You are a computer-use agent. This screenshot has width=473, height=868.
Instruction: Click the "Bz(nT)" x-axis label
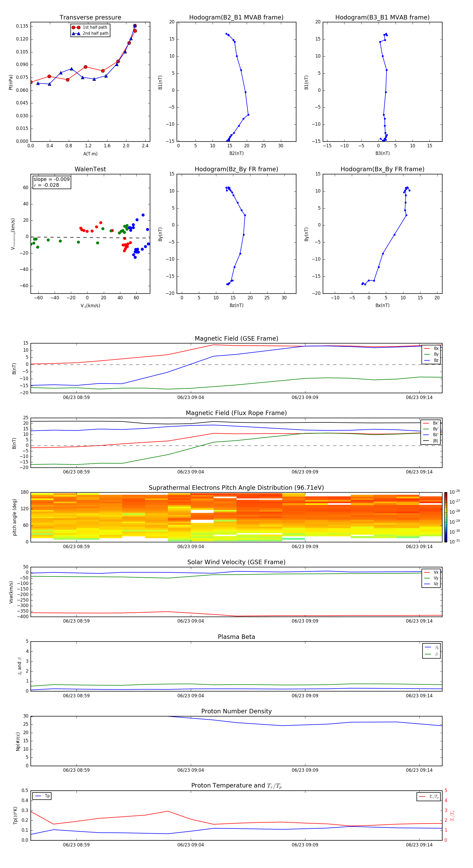(236, 306)
